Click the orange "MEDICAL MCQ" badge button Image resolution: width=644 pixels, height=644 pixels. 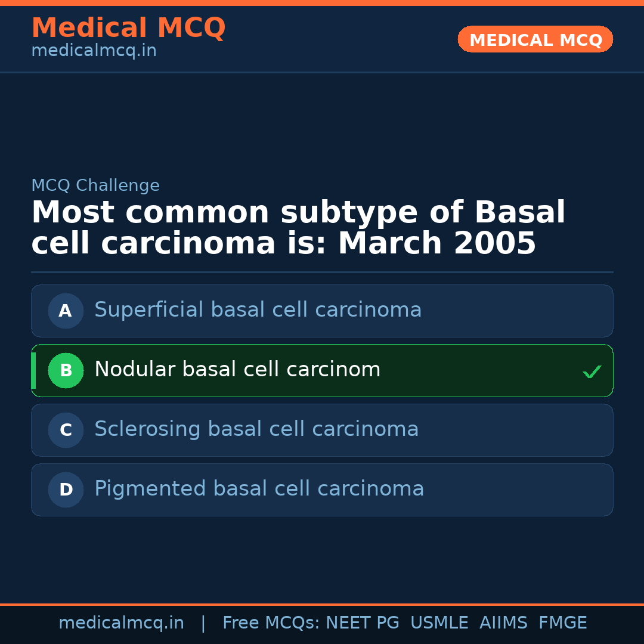coord(535,40)
